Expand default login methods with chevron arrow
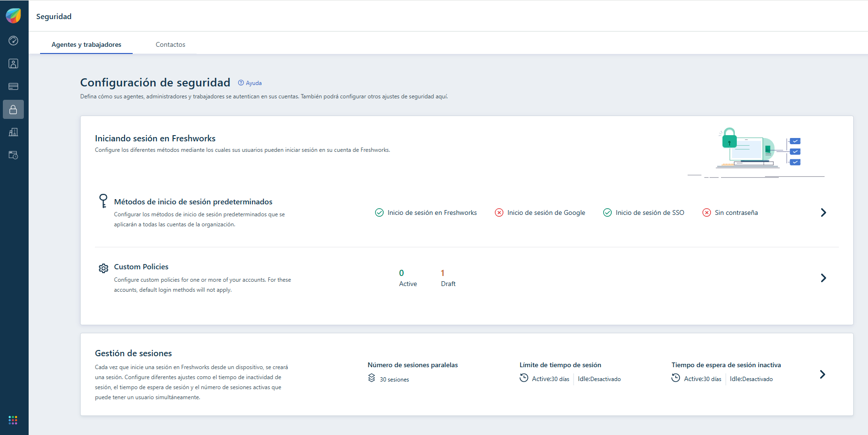The height and width of the screenshot is (435, 868). (x=823, y=212)
